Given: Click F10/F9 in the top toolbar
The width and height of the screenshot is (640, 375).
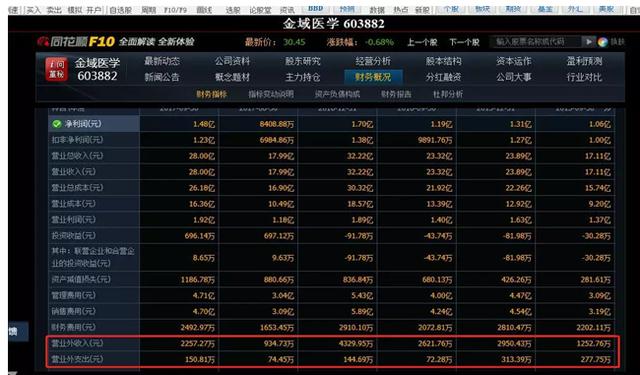Looking at the screenshot, I should 175,10.
